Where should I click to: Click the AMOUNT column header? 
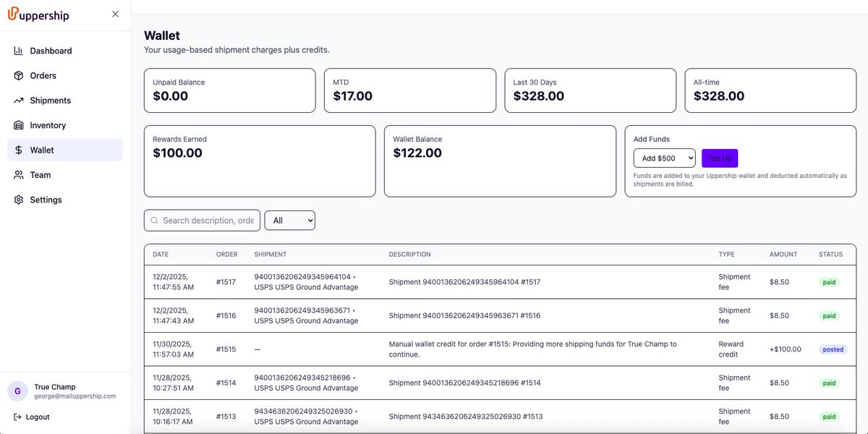(783, 255)
